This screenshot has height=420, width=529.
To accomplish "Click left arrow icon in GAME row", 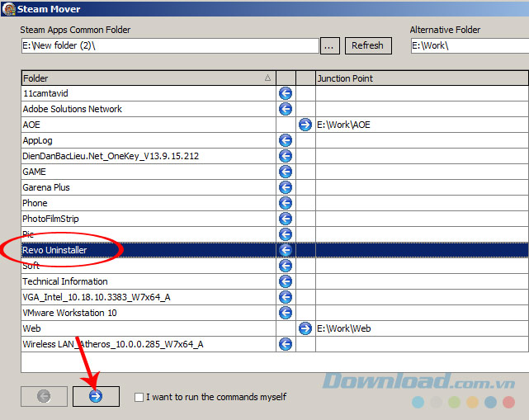I will (x=286, y=172).
